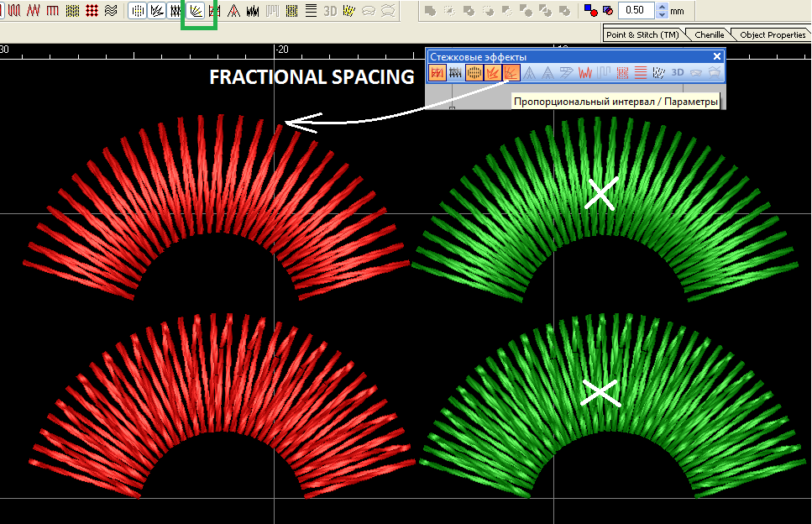Toggle the first highlighted effect in floating panel
Viewport: 812px width, 524px height.
point(437,73)
